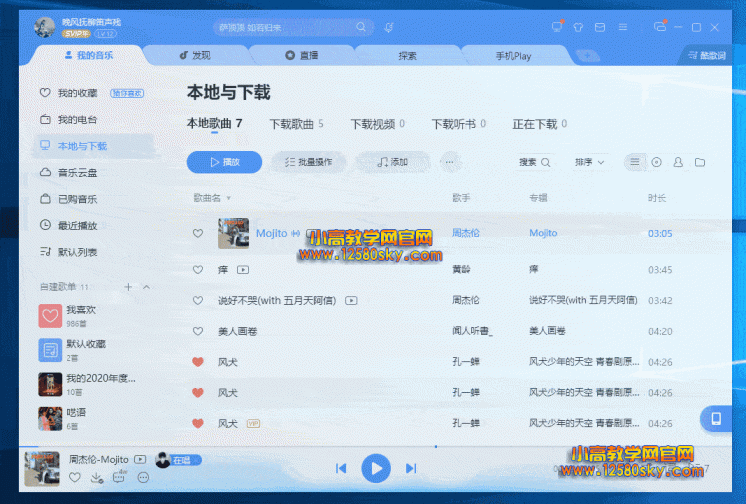Open 音乐云盘 in sidebar
Image resolution: width=746 pixels, height=504 pixels.
click(78, 173)
